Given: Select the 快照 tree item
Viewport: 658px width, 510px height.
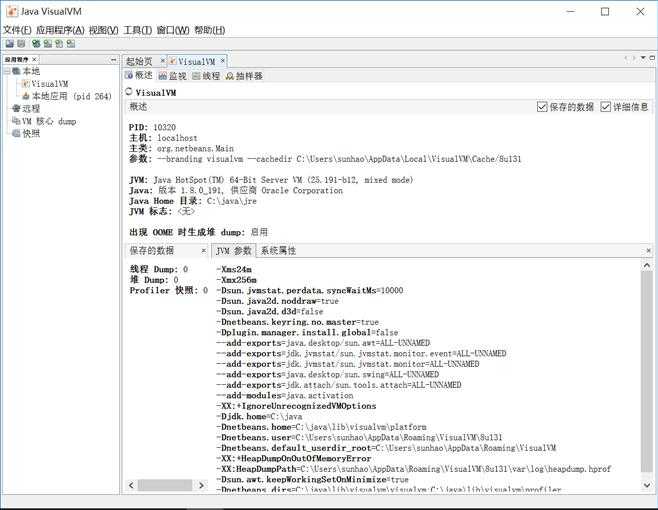Looking at the screenshot, I should click(x=31, y=133).
